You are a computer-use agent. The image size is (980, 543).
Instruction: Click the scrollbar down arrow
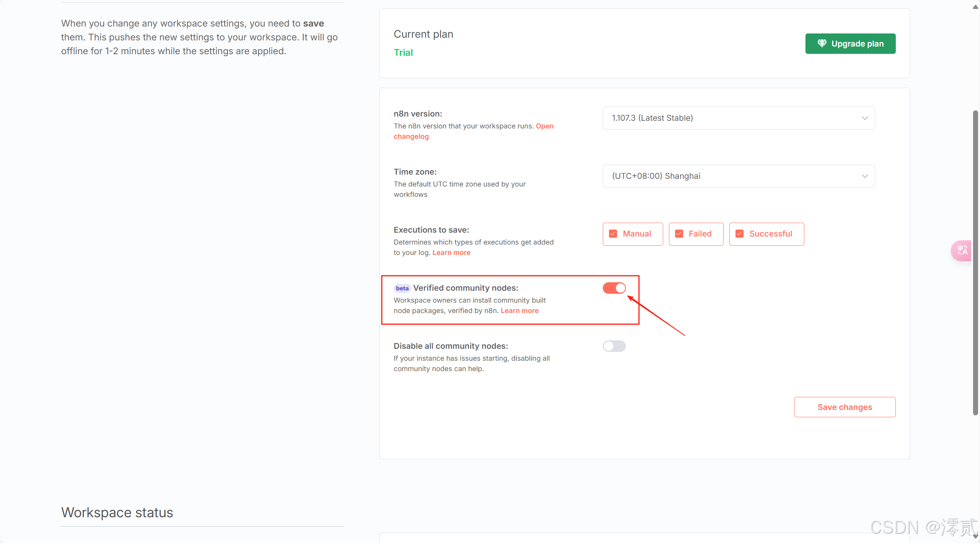pyautogui.click(x=975, y=537)
